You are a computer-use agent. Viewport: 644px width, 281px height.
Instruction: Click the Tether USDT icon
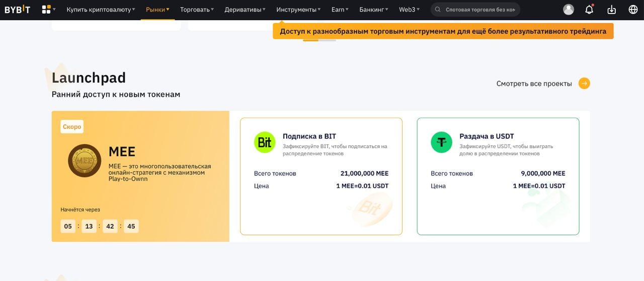pyautogui.click(x=442, y=142)
